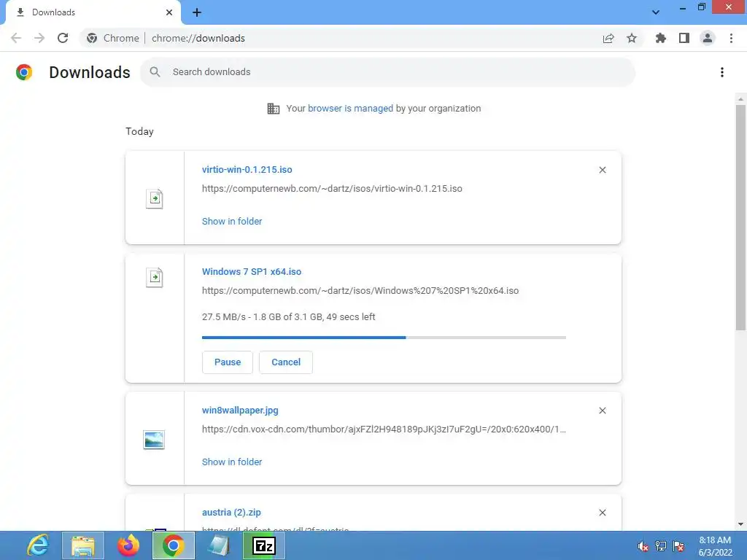Click the site info Chrome chip
The height and width of the screenshot is (560, 747).
[113, 38]
